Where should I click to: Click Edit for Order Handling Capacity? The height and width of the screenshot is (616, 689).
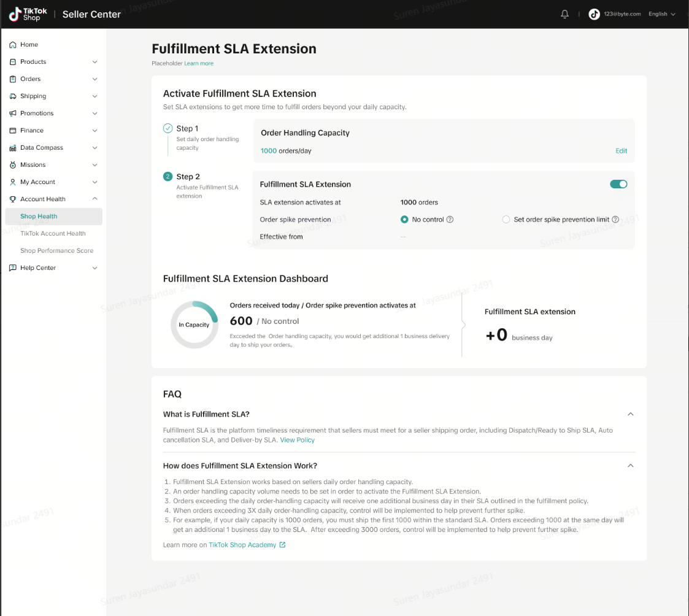click(621, 151)
